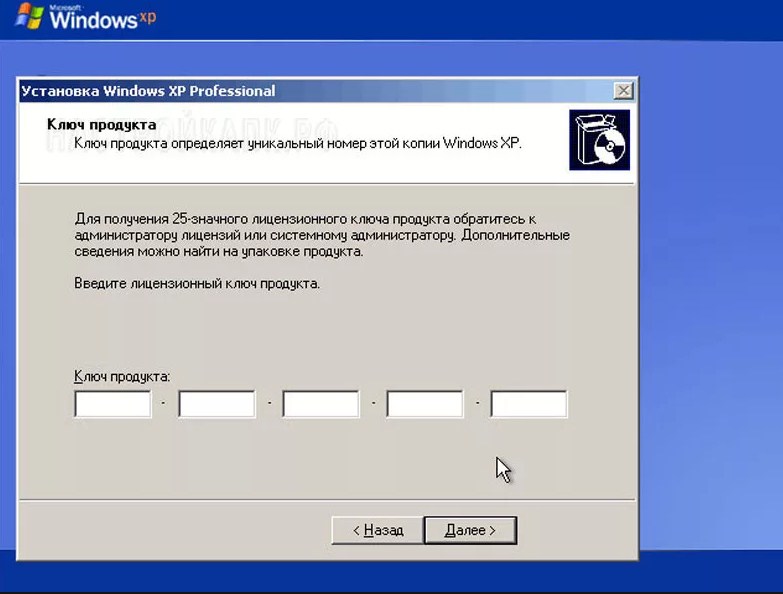
Task: Go forward with the Далее button
Action: click(x=470, y=530)
